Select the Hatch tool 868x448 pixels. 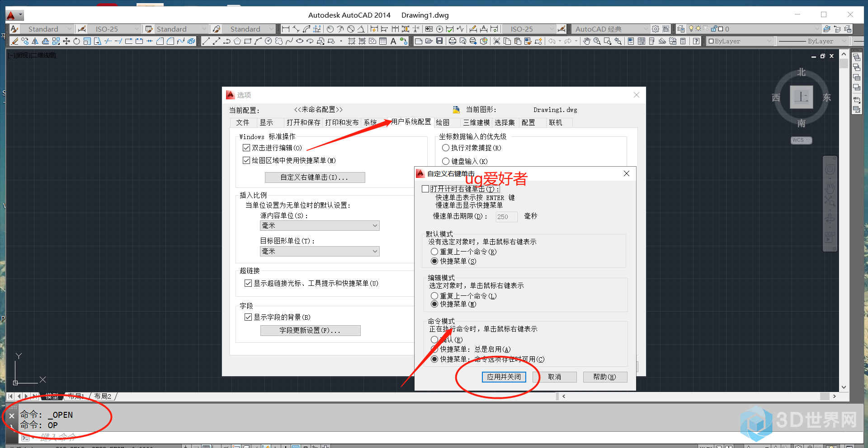tap(351, 41)
